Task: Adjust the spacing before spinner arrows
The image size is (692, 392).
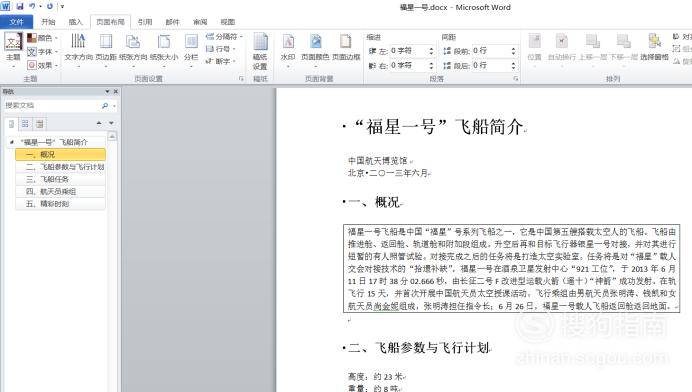Action: [x=514, y=51]
